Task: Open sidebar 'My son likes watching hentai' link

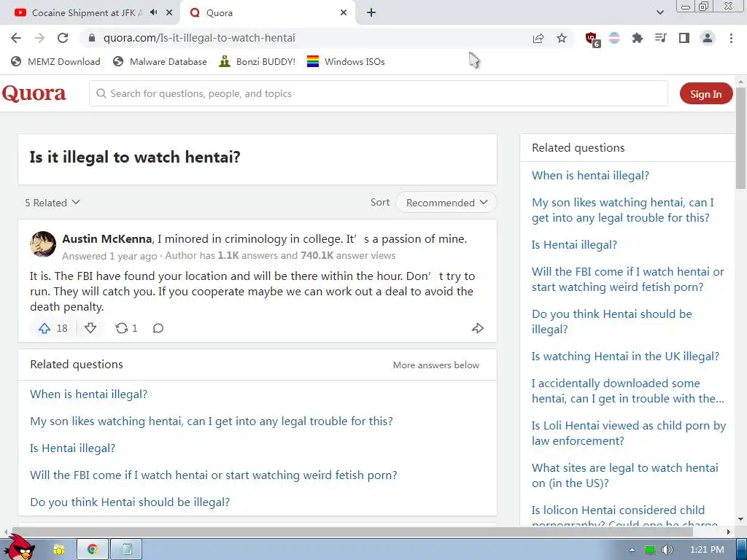Action: tap(623, 210)
